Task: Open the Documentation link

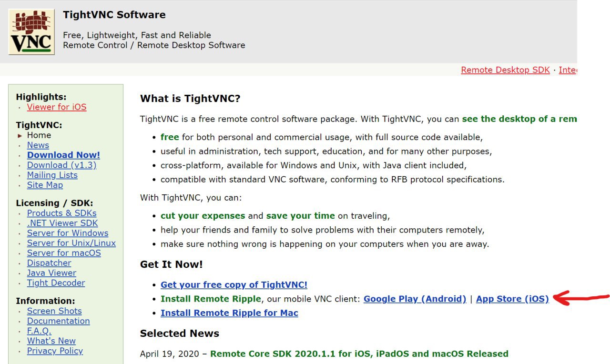Action: pos(58,322)
